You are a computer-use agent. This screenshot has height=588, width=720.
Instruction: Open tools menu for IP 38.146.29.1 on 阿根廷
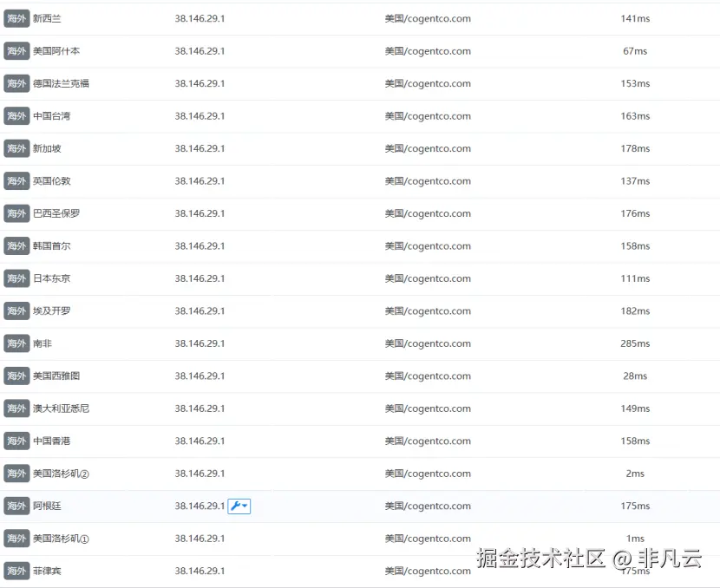click(x=237, y=506)
